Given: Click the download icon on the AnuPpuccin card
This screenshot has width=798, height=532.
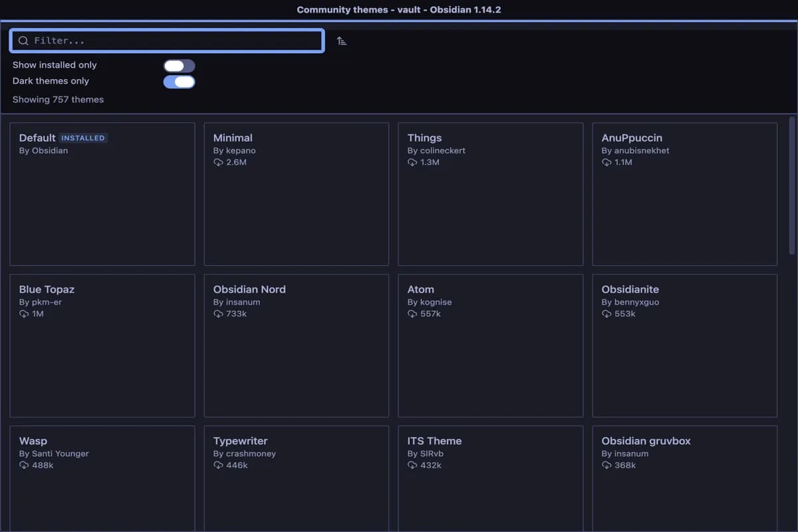Looking at the screenshot, I should coord(606,162).
